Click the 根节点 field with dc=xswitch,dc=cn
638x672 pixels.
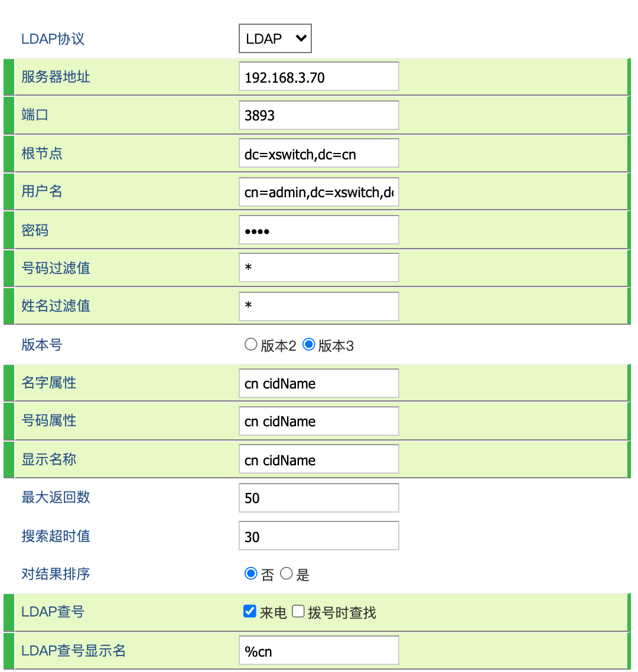click(x=318, y=153)
